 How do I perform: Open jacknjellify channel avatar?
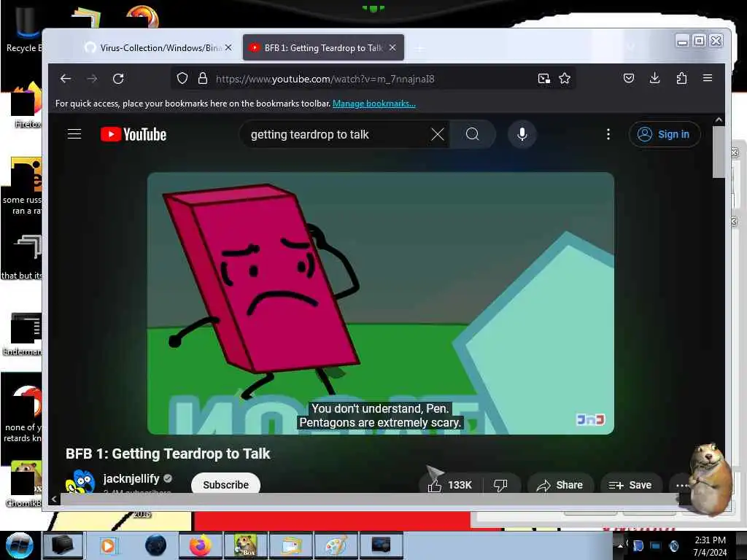pyautogui.click(x=80, y=481)
